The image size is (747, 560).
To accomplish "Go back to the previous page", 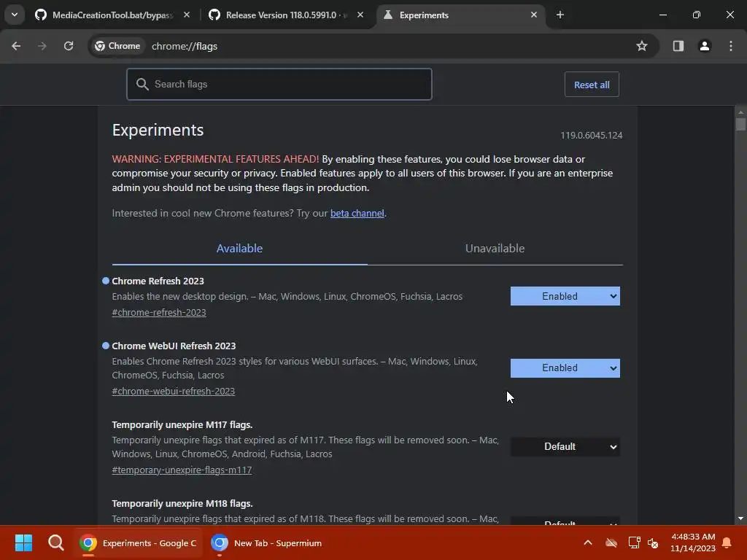I will pos(16,46).
